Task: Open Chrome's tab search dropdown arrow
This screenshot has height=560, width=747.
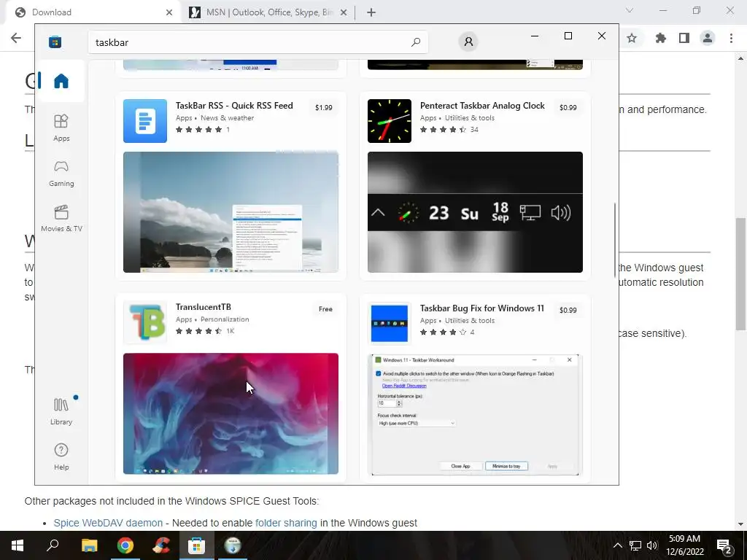Action: pos(630,10)
